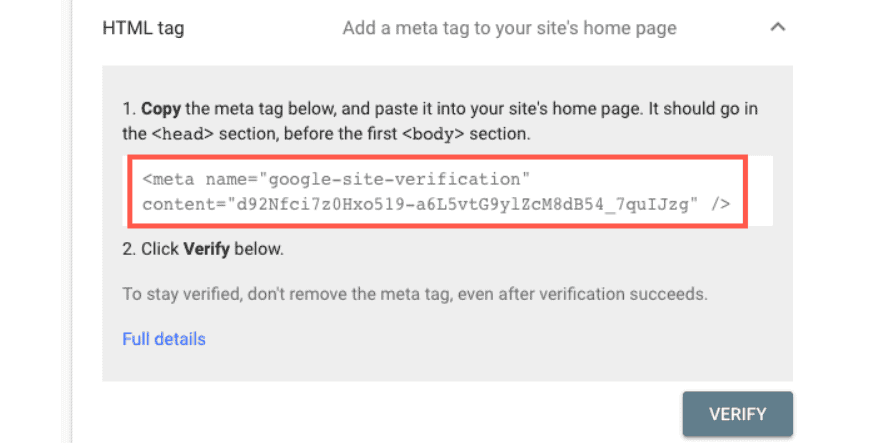This screenshot has width=887, height=443.
Task: Click the HTML tag heading
Action: [143, 28]
